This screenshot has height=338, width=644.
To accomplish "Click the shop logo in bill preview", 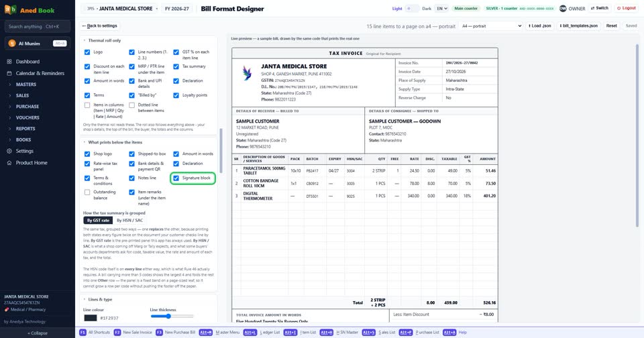I will (x=247, y=73).
